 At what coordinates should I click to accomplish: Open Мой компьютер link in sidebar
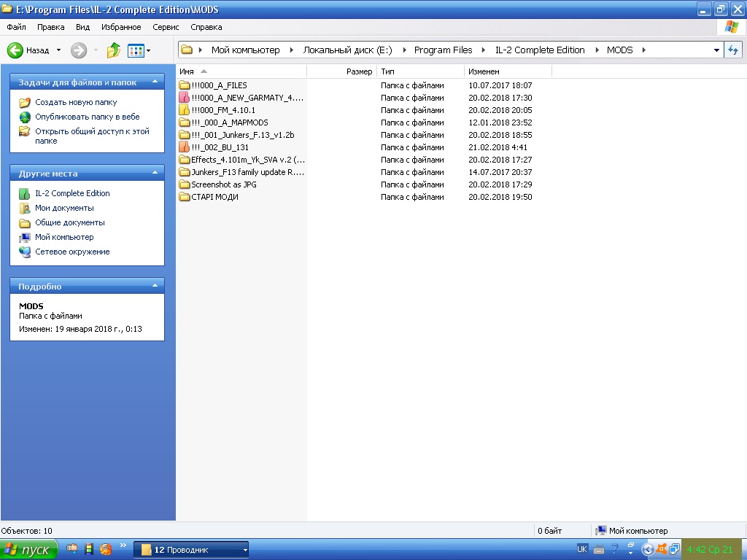pyautogui.click(x=64, y=237)
